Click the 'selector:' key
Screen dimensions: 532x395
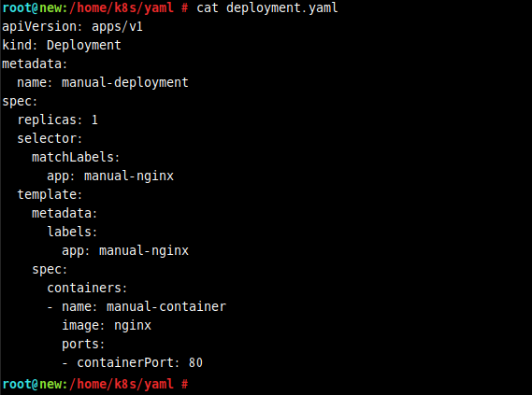pos(50,138)
